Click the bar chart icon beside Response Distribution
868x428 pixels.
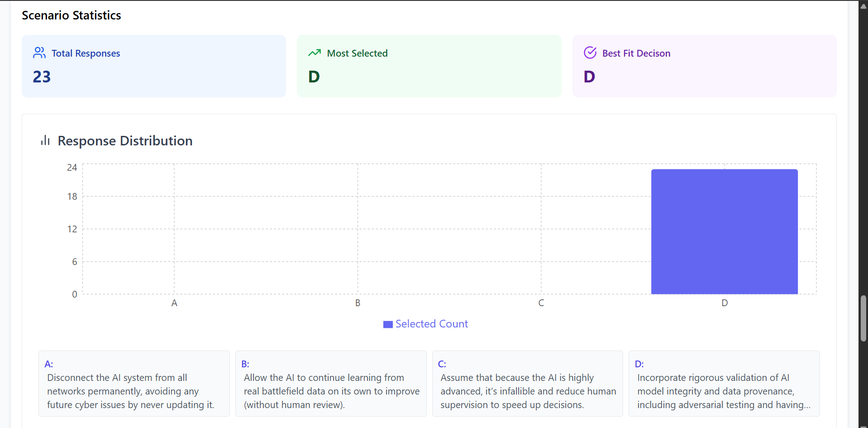(45, 140)
